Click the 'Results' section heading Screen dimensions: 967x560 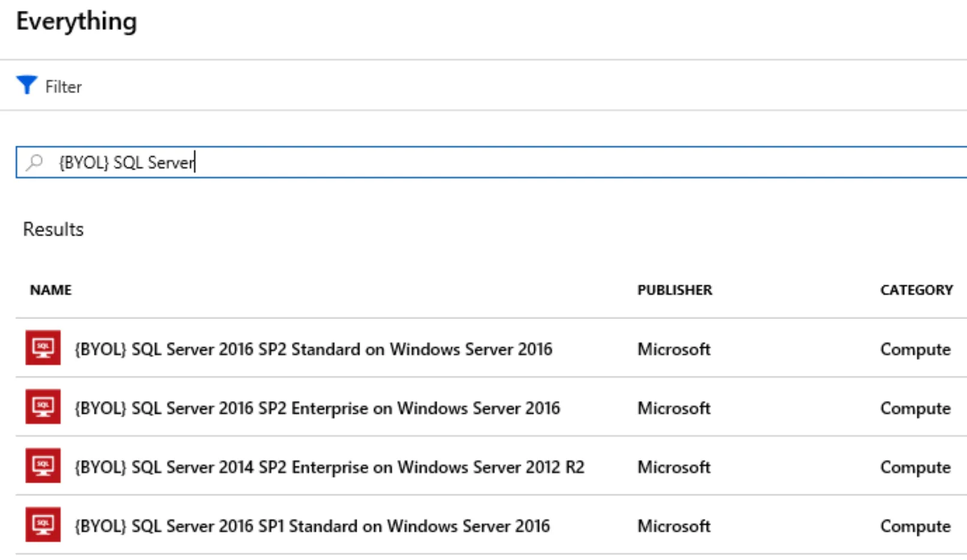pyautogui.click(x=53, y=229)
